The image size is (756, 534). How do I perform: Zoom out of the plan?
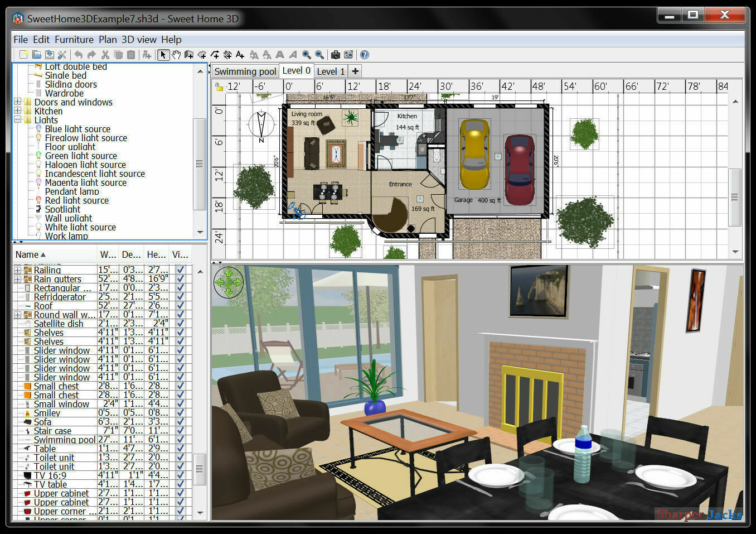(319, 55)
